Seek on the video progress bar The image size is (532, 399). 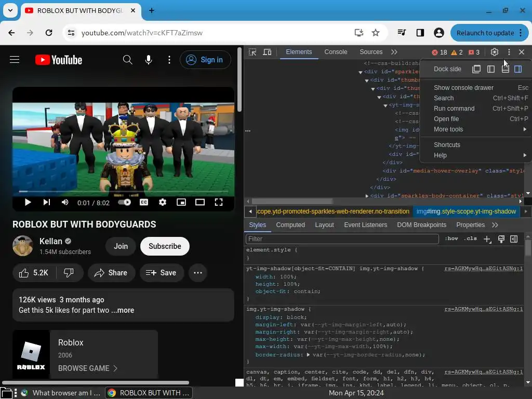(x=124, y=191)
